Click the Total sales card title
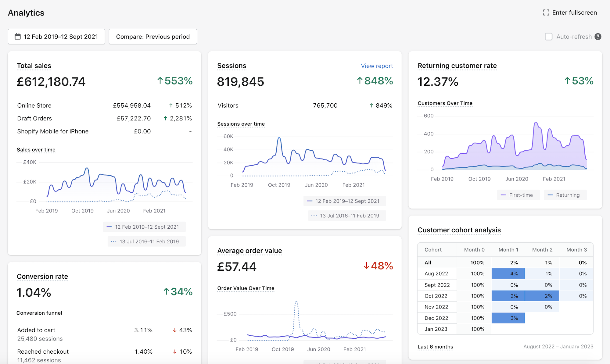The width and height of the screenshot is (610, 364). pos(34,66)
